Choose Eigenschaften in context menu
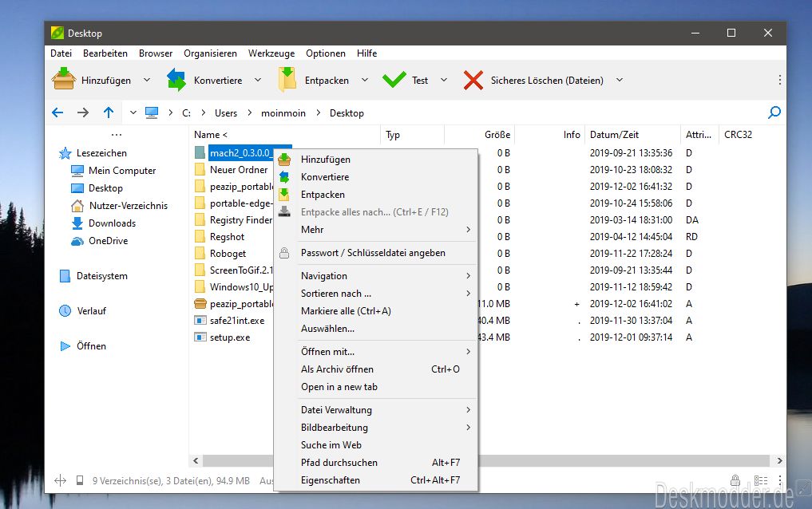The height and width of the screenshot is (509, 812). pos(375,480)
